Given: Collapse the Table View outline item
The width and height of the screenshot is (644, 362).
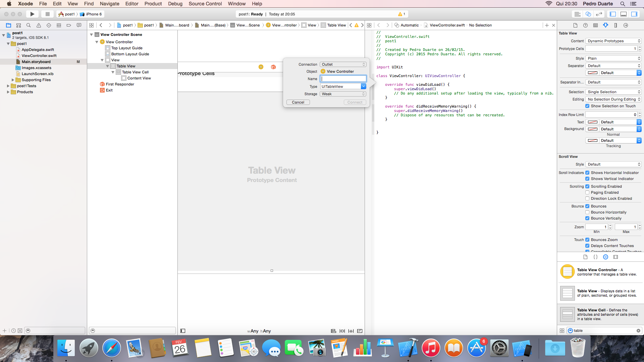Looking at the screenshot, I should (108, 66).
